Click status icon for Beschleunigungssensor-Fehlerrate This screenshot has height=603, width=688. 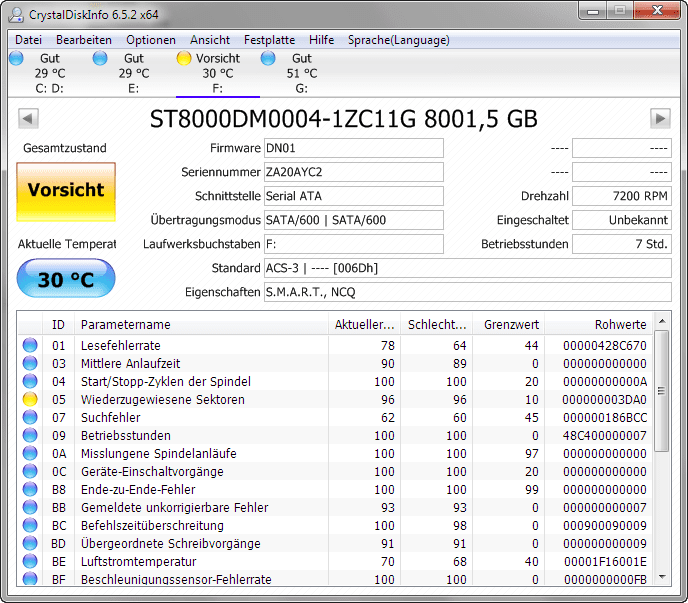[x=30, y=579]
